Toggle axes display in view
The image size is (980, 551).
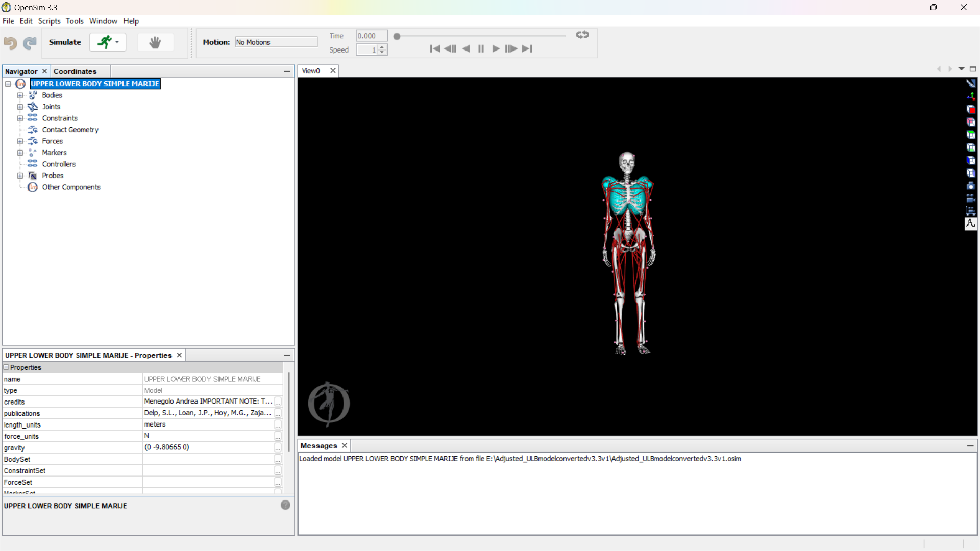[x=971, y=95]
